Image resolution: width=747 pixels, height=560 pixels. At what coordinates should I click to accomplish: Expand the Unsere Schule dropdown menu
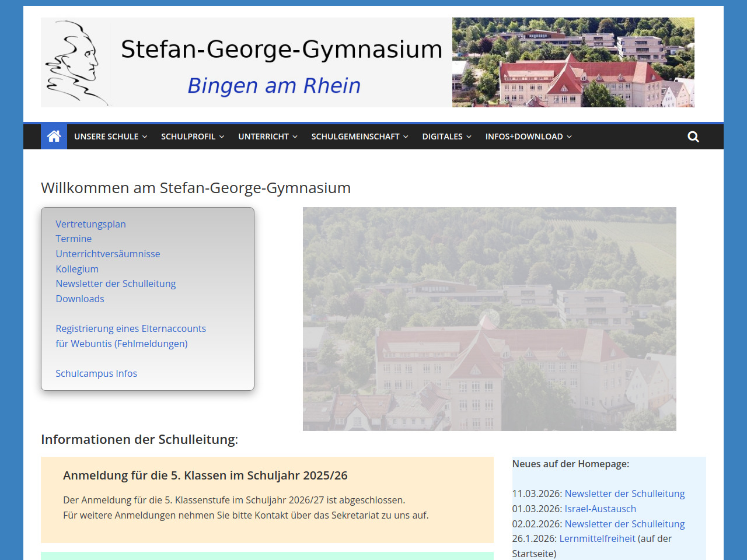click(x=110, y=136)
